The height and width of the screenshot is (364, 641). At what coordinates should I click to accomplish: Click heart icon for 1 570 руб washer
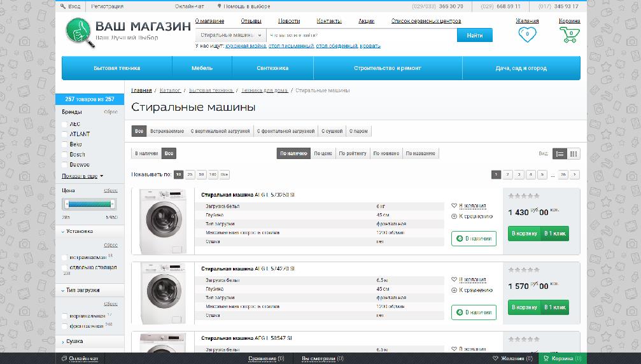coord(454,279)
